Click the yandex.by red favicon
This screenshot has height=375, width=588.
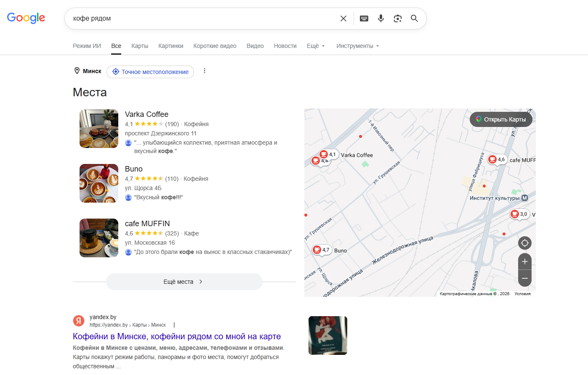tap(79, 321)
